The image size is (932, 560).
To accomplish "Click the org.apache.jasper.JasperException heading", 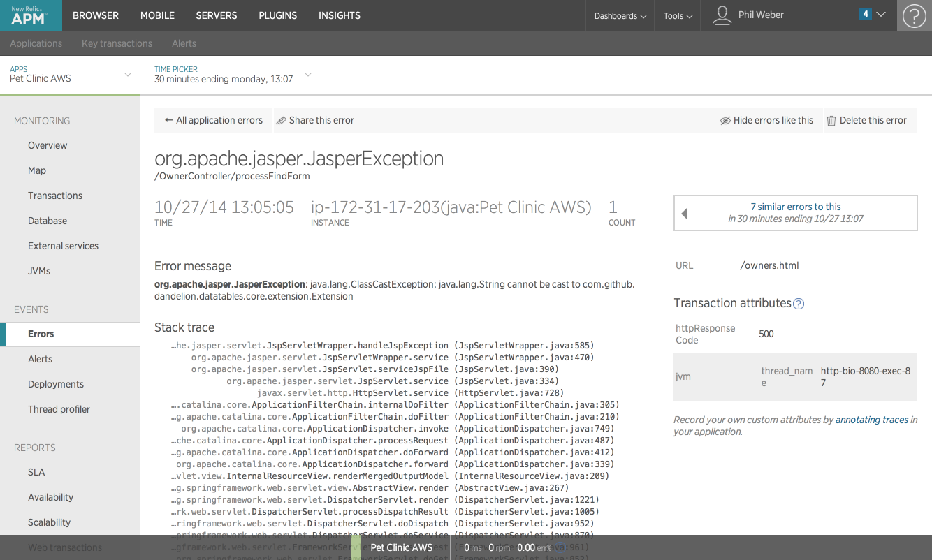I will point(299,159).
